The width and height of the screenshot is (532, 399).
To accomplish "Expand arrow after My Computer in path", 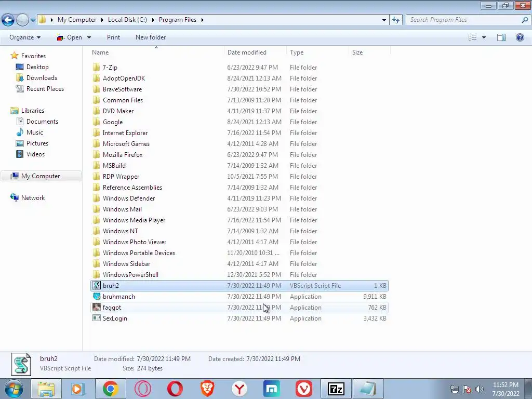I will click(102, 20).
